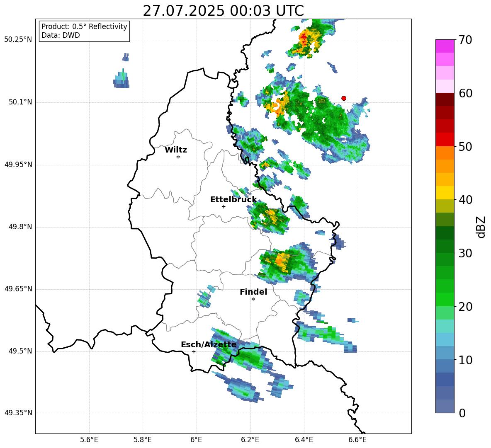Click the 49.5°N latitude label

[x=20, y=351]
